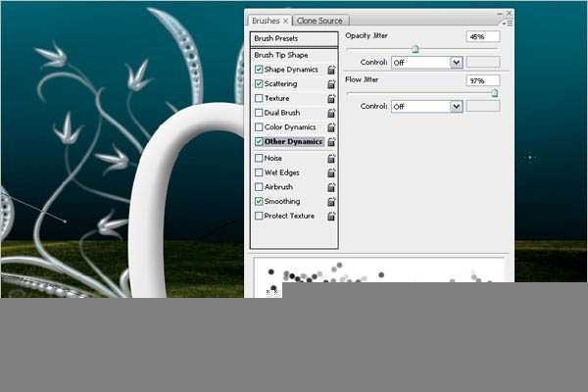This screenshot has width=588, height=392.
Task: Uncheck the Other Dynamics checkbox
Action: point(259,141)
